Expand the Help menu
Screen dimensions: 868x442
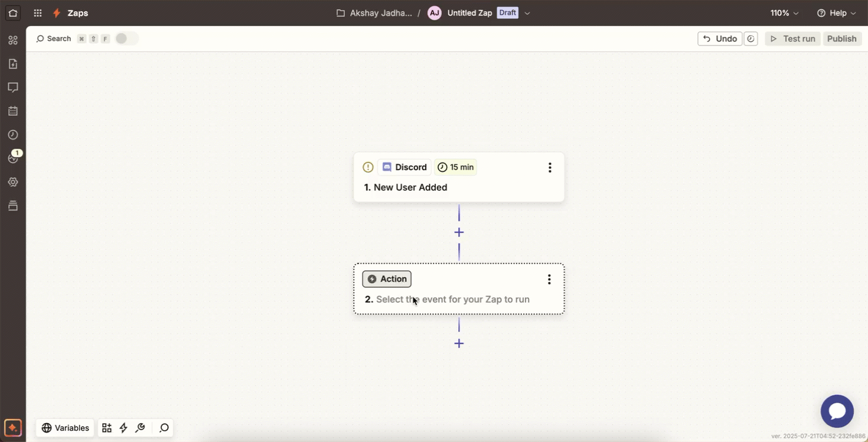[x=836, y=13]
